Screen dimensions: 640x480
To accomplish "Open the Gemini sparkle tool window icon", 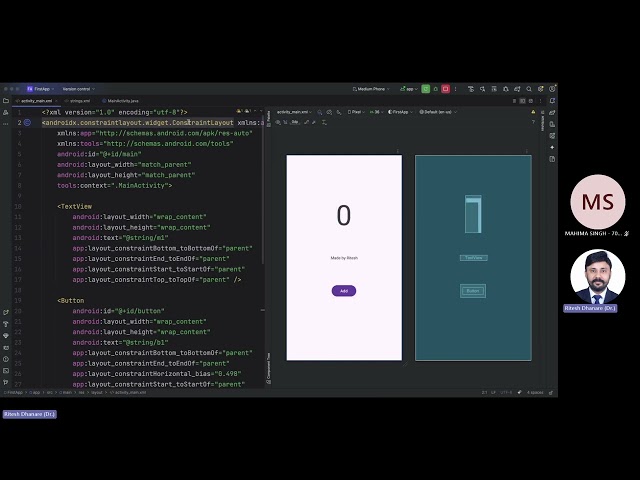I will click(552, 147).
